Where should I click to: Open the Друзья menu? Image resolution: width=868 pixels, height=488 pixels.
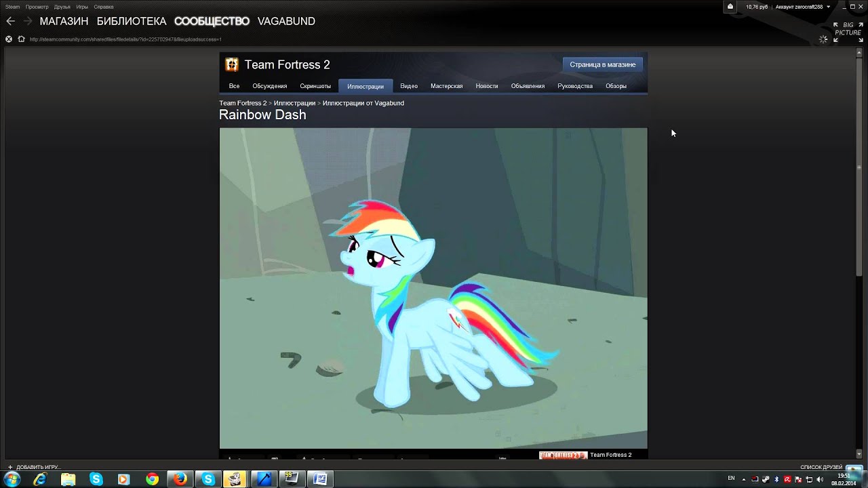click(62, 7)
